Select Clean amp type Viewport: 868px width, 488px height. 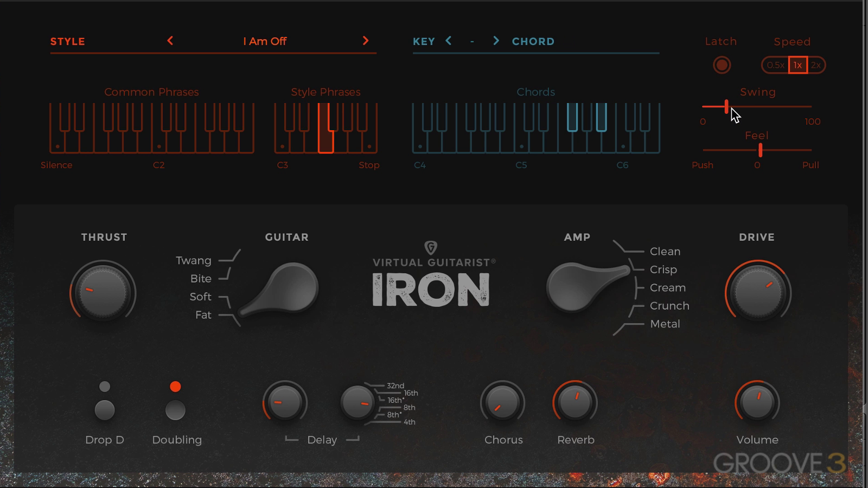[665, 252]
